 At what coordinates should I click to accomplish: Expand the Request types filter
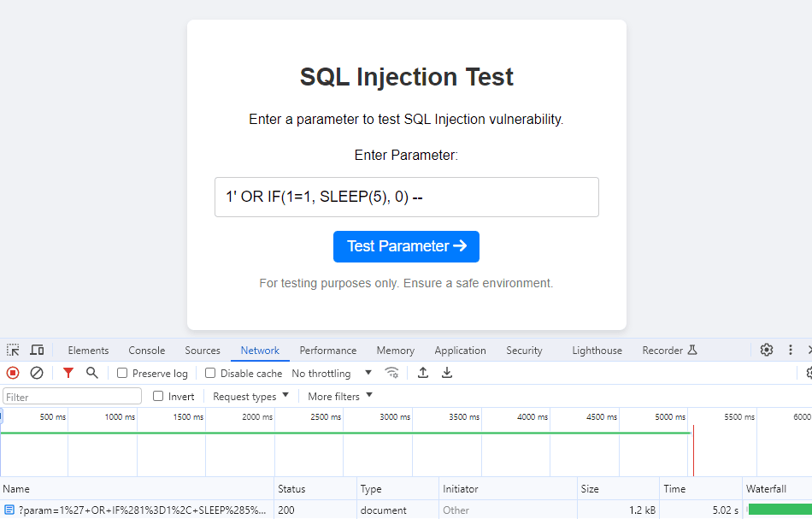point(250,396)
